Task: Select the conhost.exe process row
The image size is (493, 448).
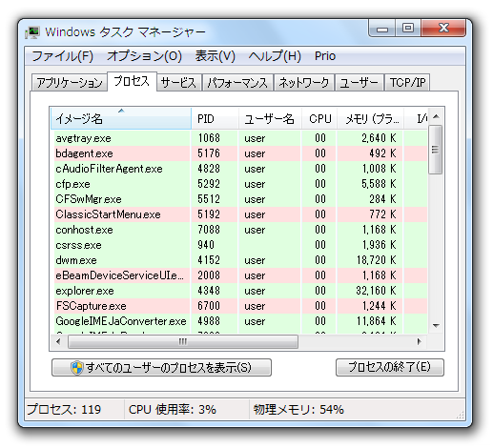Action: 240,230
